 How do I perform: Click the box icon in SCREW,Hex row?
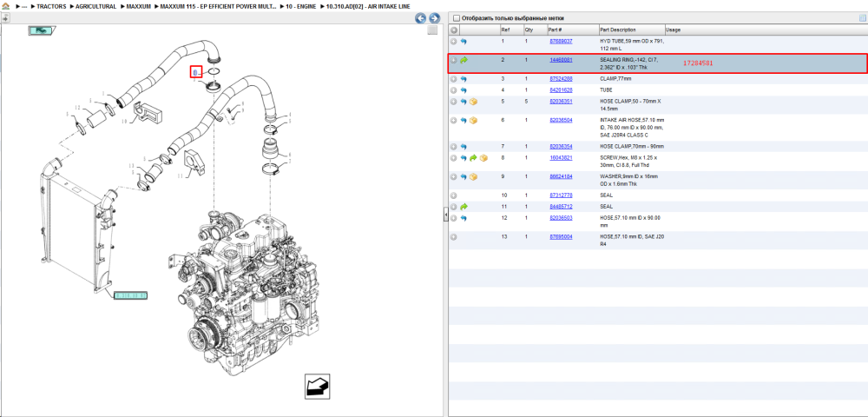[x=483, y=158]
